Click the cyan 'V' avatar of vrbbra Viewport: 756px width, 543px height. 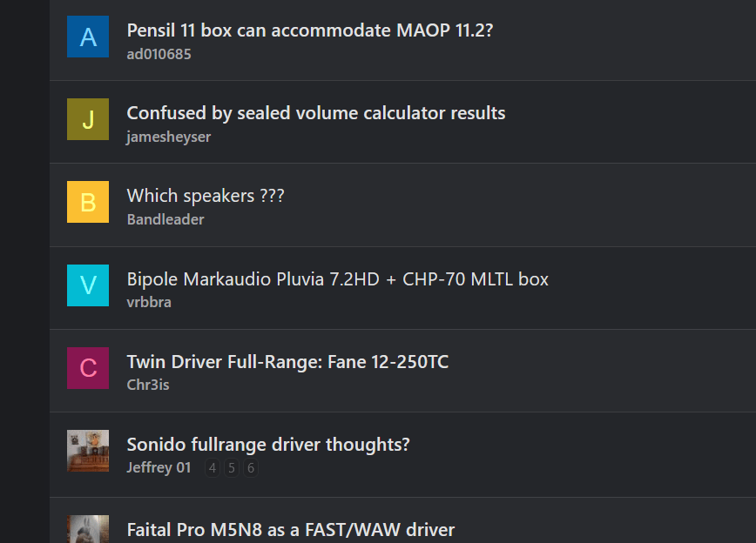pyautogui.click(x=88, y=285)
